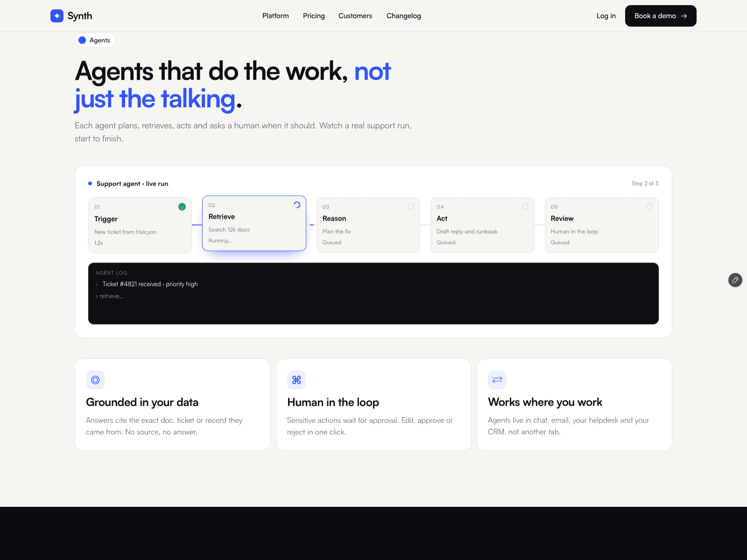Click the target icon above Grounded in your data

(95, 380)
